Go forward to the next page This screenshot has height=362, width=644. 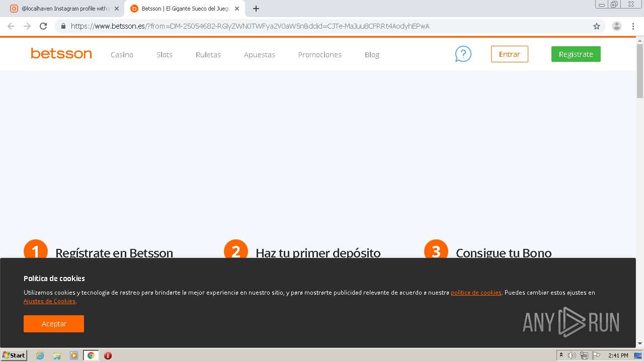tap(27, 26)
